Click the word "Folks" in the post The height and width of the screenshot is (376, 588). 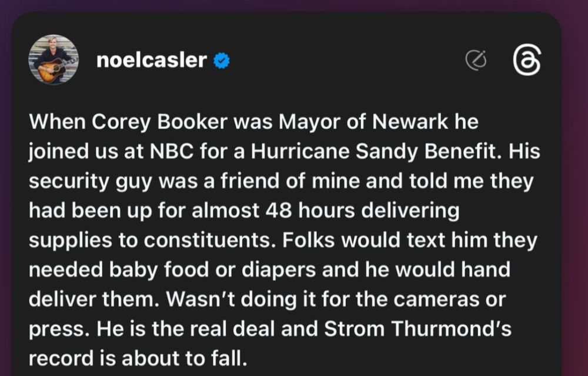[x=308, y=240]
